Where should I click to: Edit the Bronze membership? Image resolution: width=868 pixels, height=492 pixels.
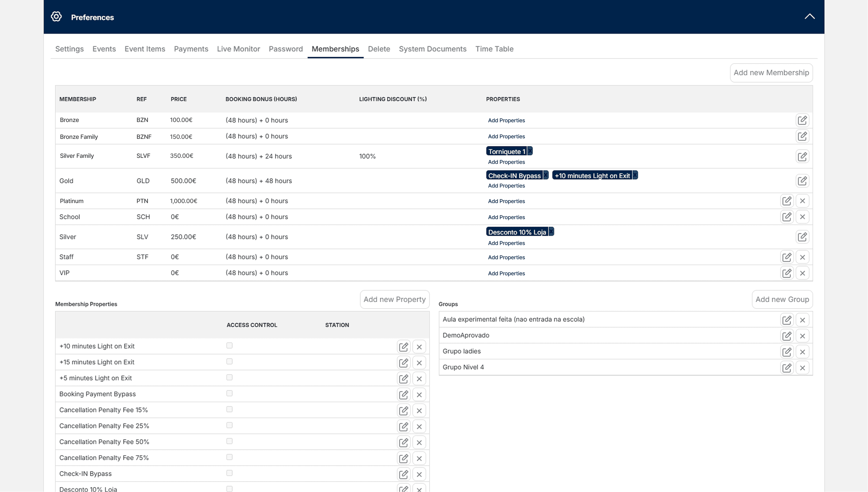click(802, 120)
